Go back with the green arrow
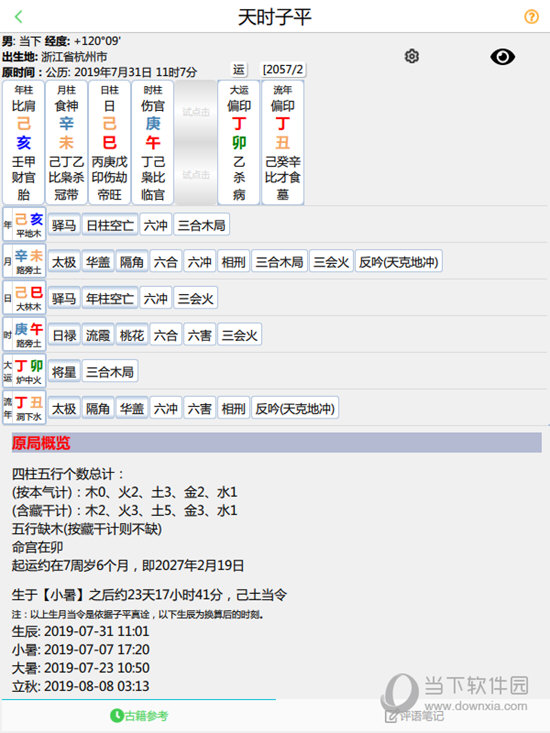The image size is (550, 733). tap(18, 17)
